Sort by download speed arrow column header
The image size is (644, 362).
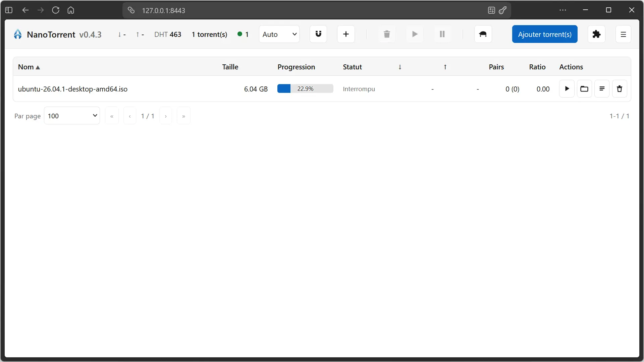point(400,67)
